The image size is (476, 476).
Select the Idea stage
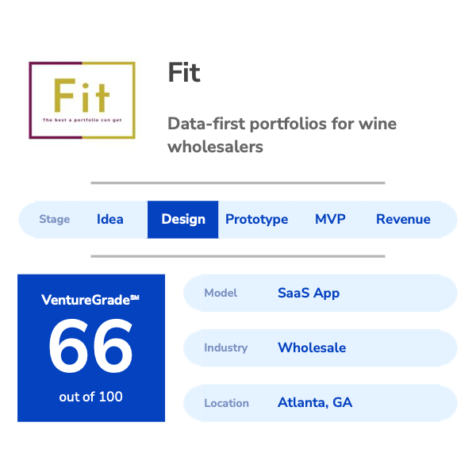coord(109,220)
